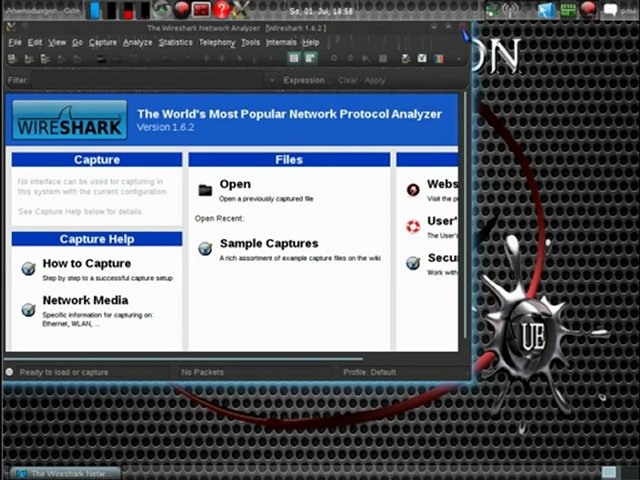The width and height of the screenshot is (640, 480).
Task: Click the rainbow coloring rules toolbar icon
Action: coord(439,59)
